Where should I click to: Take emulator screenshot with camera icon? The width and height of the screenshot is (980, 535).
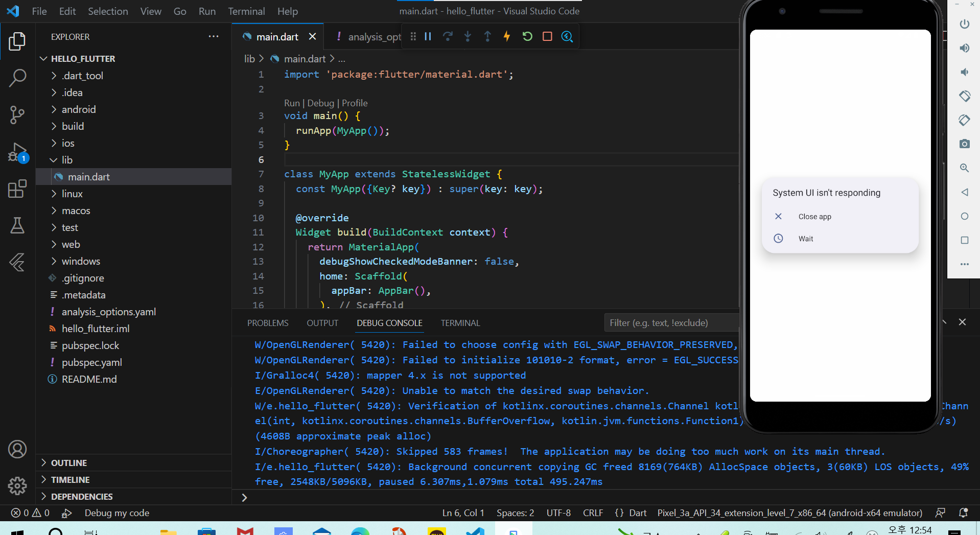coord(964,144)
